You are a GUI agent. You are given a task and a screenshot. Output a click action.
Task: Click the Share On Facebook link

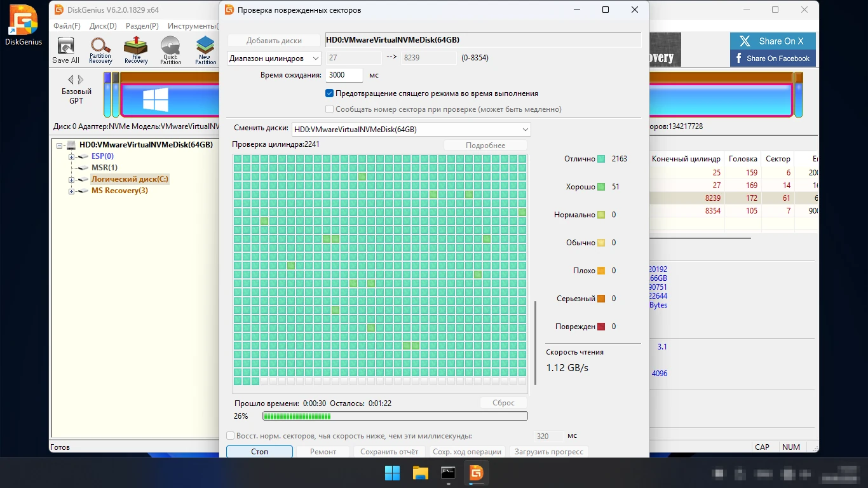pos(773,58)
